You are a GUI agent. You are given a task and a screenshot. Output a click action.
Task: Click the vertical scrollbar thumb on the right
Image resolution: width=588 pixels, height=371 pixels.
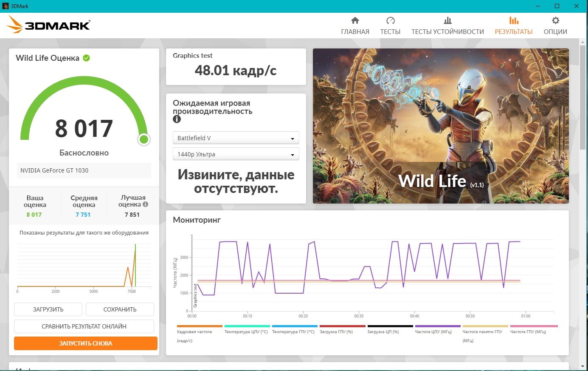tap(583, 98)
